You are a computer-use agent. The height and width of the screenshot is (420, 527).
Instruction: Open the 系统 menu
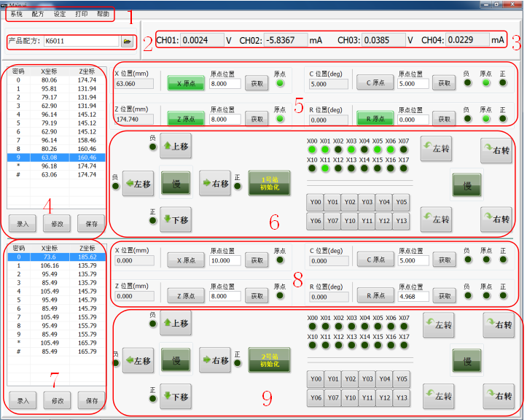[16, 14]
